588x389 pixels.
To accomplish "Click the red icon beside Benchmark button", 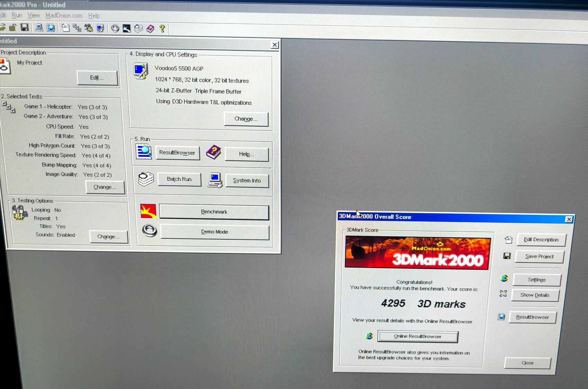I will (x=148, y=211).
